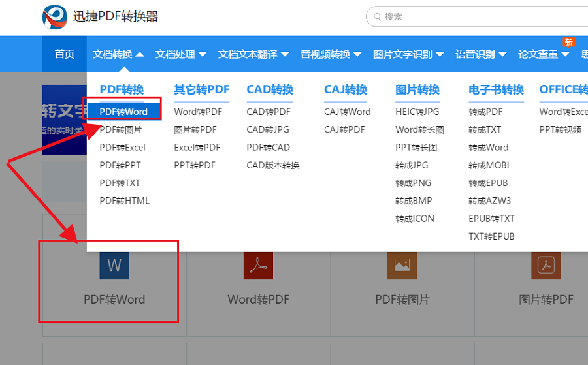Image resolution: width=588 pixels, height=365 pixels.
Task: Open PPT转PDF menu link
Action: (195, 165)
